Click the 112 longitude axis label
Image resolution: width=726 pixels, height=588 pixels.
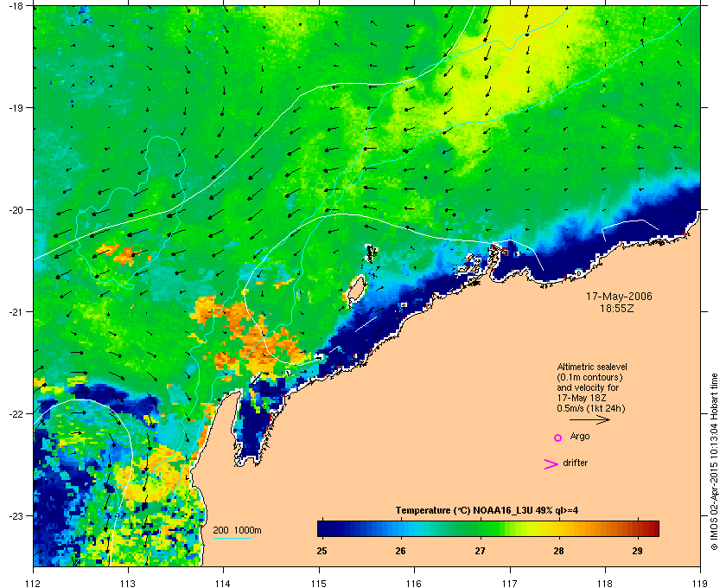click(34, 584)
